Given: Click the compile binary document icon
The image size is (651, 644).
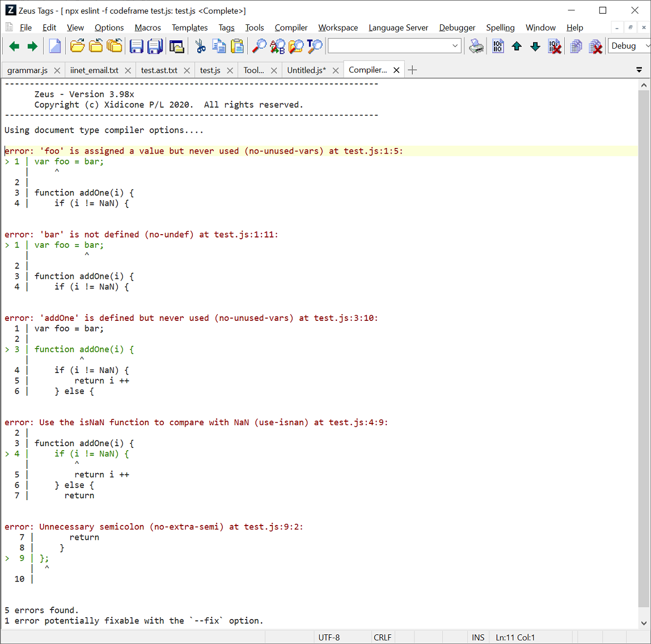Looking at the screenshot, I should pos(498,46).
